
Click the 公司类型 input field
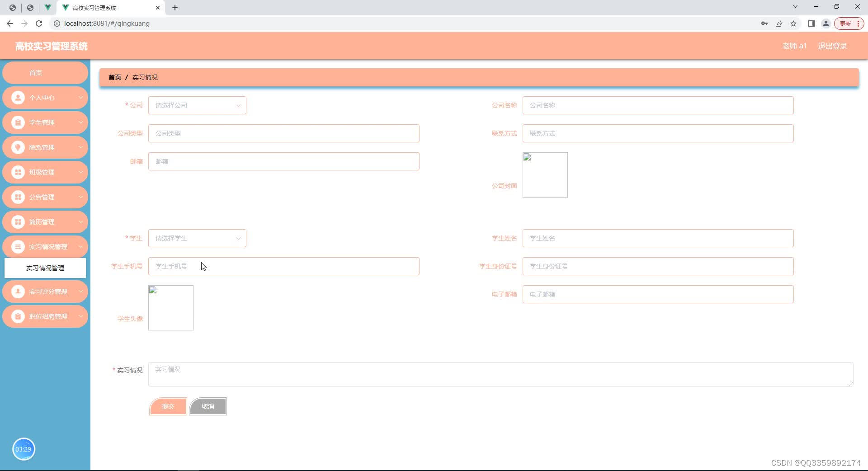coord(283,133)
